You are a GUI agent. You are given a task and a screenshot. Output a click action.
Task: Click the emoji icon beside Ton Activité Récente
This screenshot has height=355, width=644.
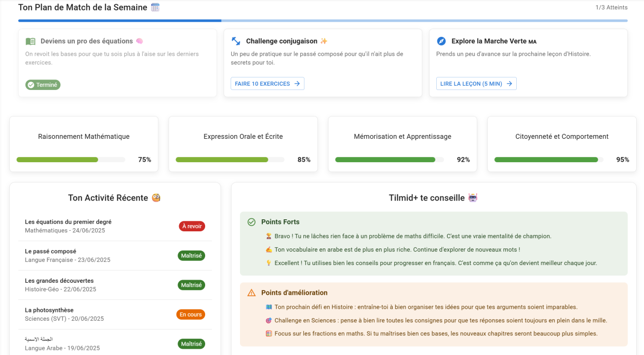156,198
